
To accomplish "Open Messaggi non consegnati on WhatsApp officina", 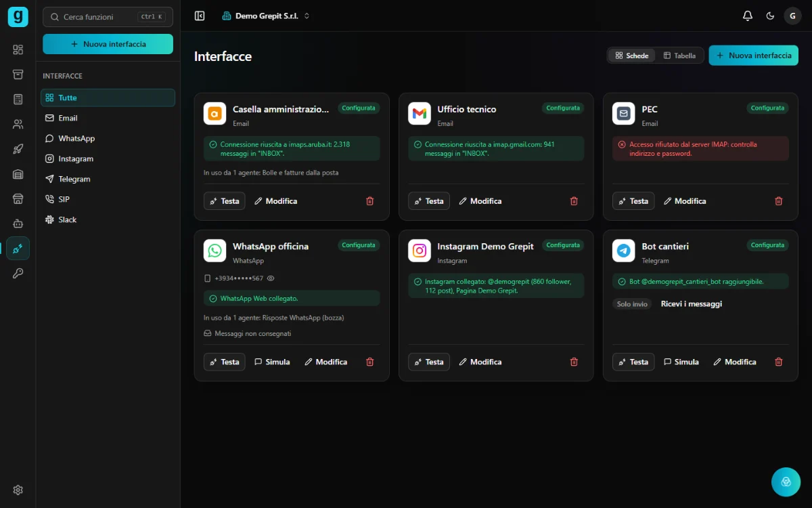I will pyautogui.click(x=248, y=333).
